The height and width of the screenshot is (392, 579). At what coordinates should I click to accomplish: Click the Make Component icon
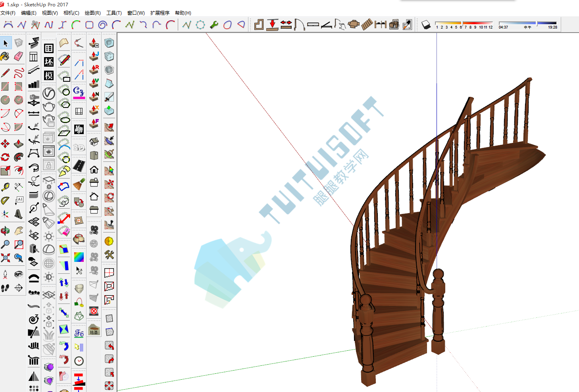tap(19, 43)
